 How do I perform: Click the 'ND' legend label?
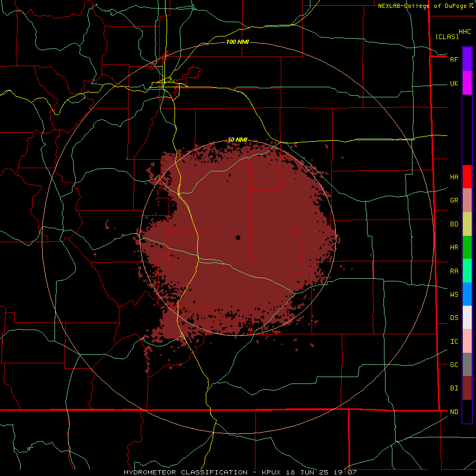[x=454, y=412]
